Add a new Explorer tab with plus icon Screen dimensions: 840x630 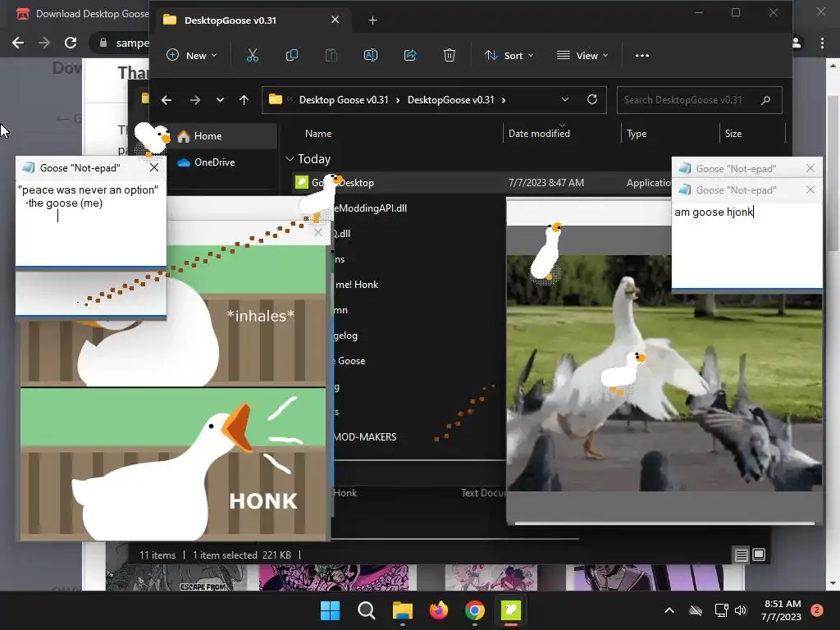tap(373, 21)
